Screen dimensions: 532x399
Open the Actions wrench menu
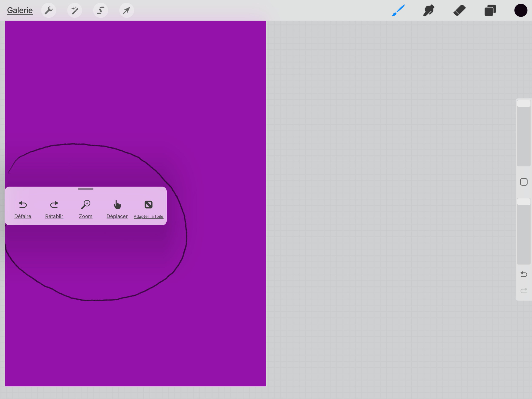49,10
